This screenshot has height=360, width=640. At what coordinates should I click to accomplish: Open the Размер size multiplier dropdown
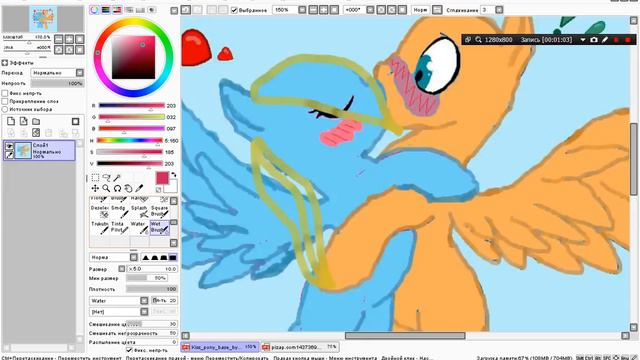click(122, 269)
